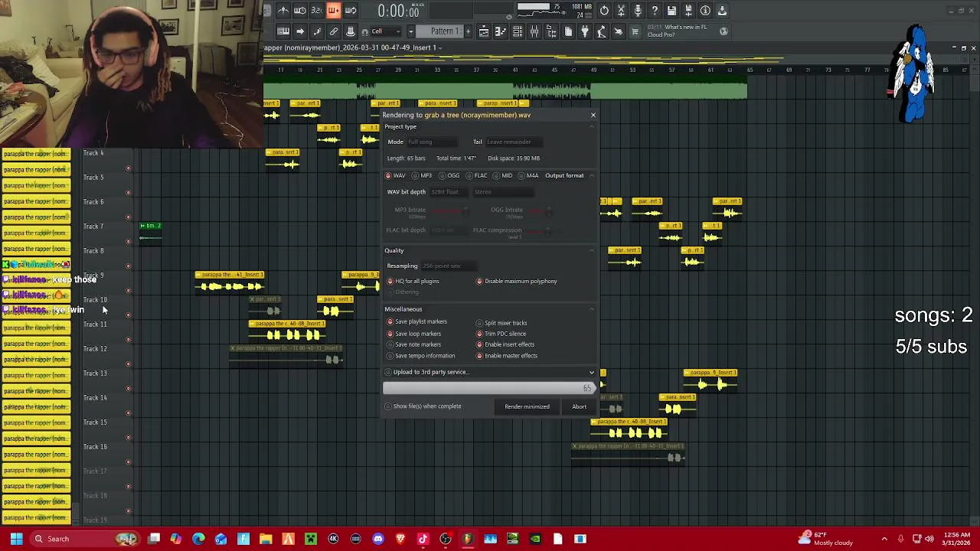The height and width of the screenshot is (551, 980).
Task: Toggle Split mixer tracks option
Action: point(501,323)
